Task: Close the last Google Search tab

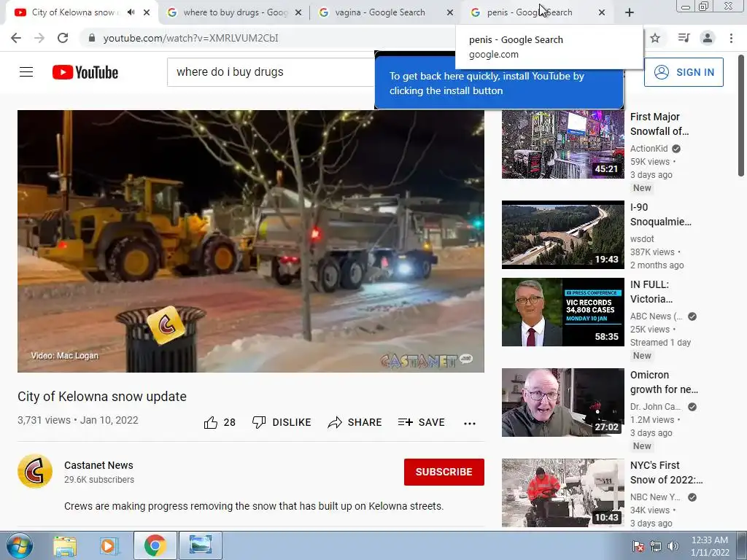Action: (602, 13)
